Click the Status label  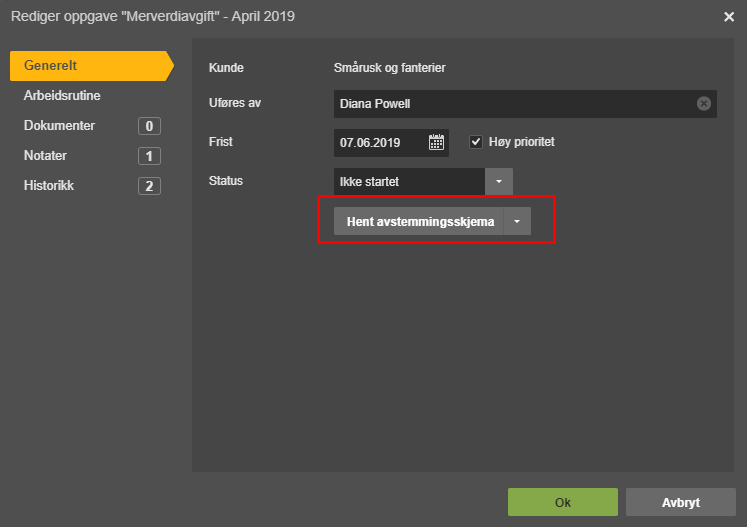pos(226,181)
